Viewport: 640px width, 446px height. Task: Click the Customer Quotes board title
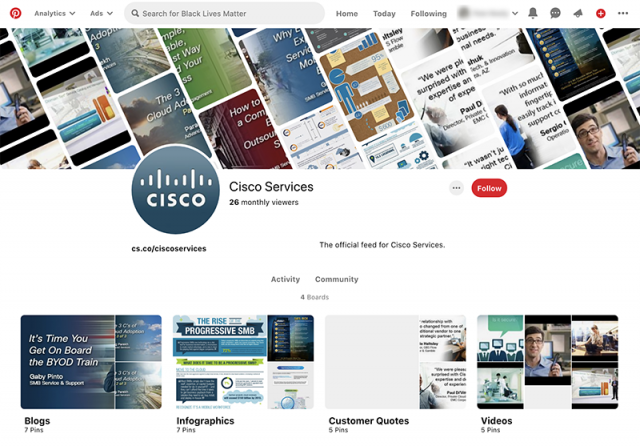pos(369,421)
